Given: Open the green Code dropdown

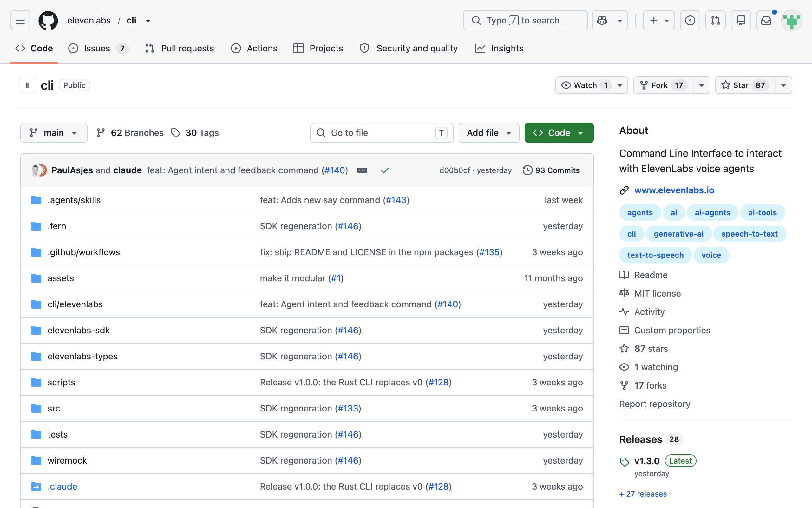Looking at the screenshot, I should [559, 133].
